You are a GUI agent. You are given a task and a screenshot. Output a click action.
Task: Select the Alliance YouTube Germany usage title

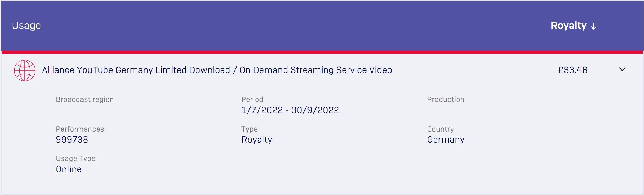pos(217,70)
